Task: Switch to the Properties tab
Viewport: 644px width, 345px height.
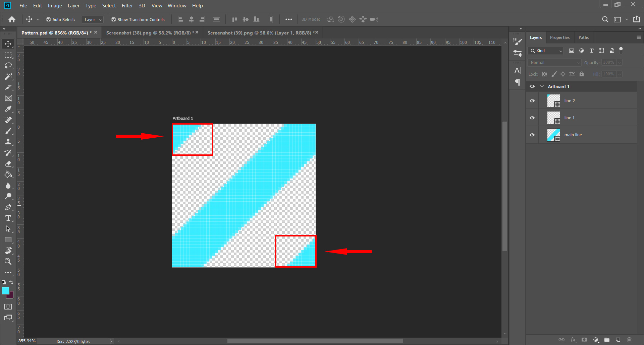Action: click(x=559, y=38)
